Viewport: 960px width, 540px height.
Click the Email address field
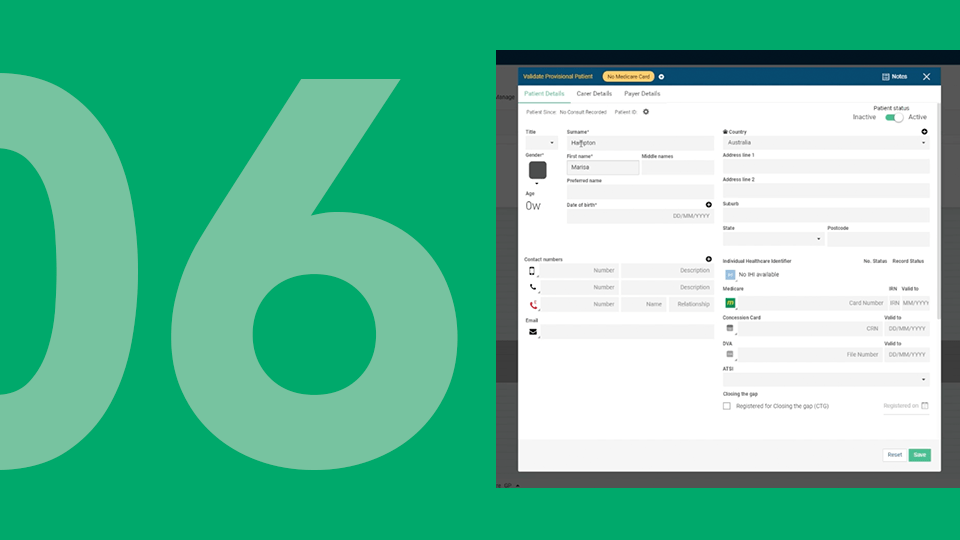tap(627, 332)
